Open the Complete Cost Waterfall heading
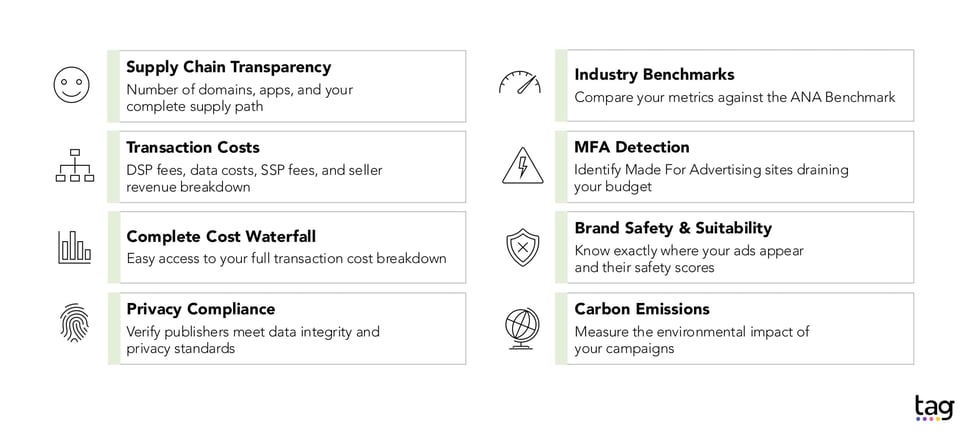 coord(221,236)
